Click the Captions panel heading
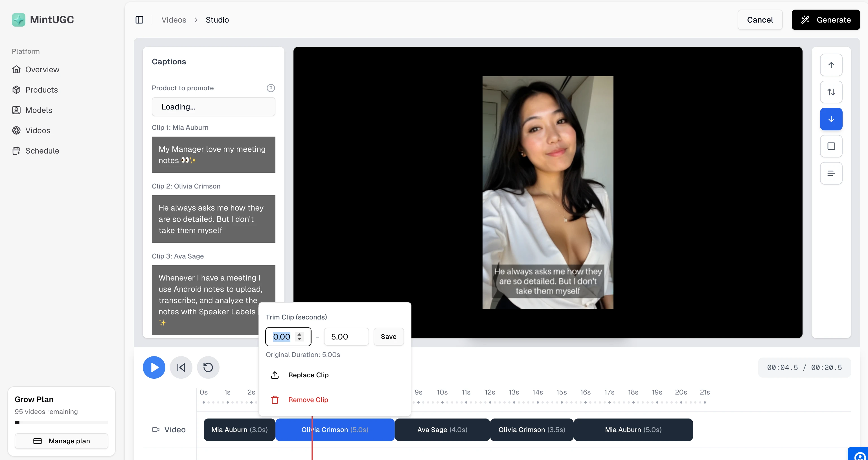The width and height of the screenshot is (868, 460). click(x=169, y=62)
